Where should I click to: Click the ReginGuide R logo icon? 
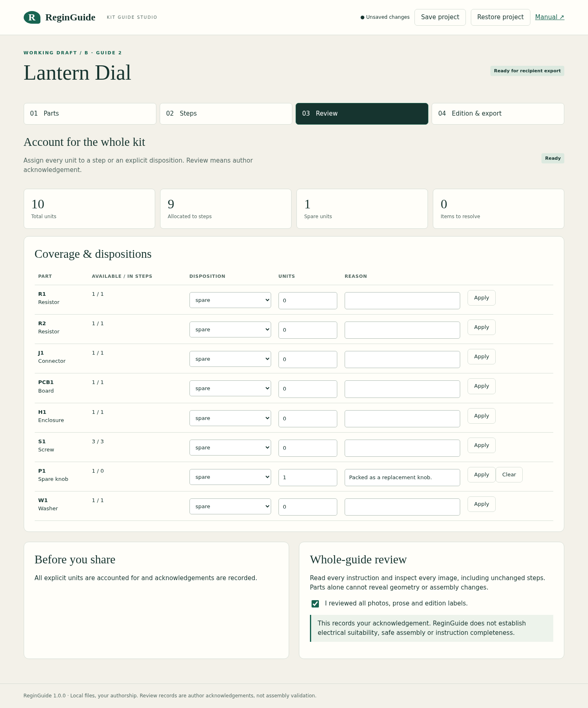(32, 17)
